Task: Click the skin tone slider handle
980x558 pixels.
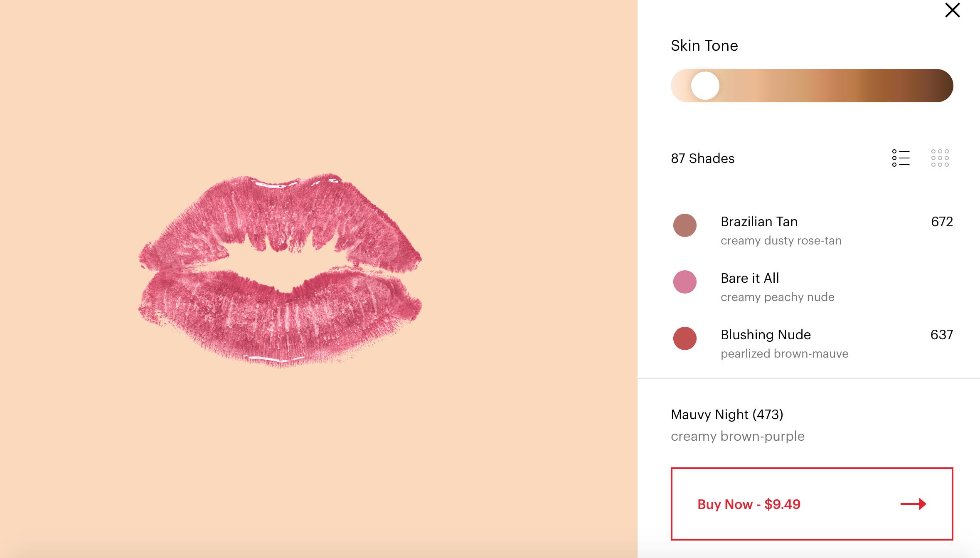Action: (x=705, y=86)
